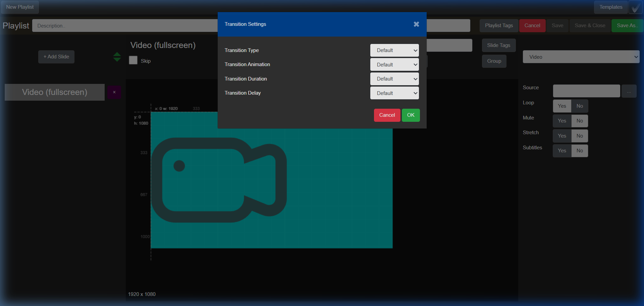
Task: Open Slide Tags
Action: [499, 45]
